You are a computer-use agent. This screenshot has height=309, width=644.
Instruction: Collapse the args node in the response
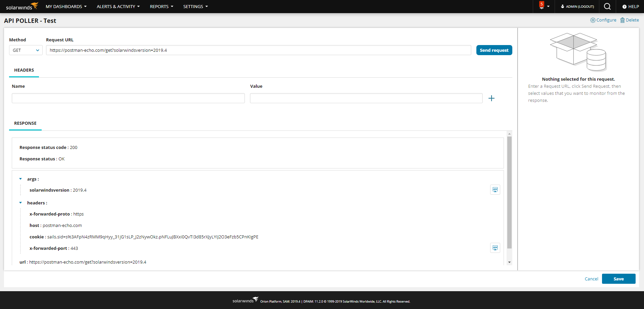(20, 179)
